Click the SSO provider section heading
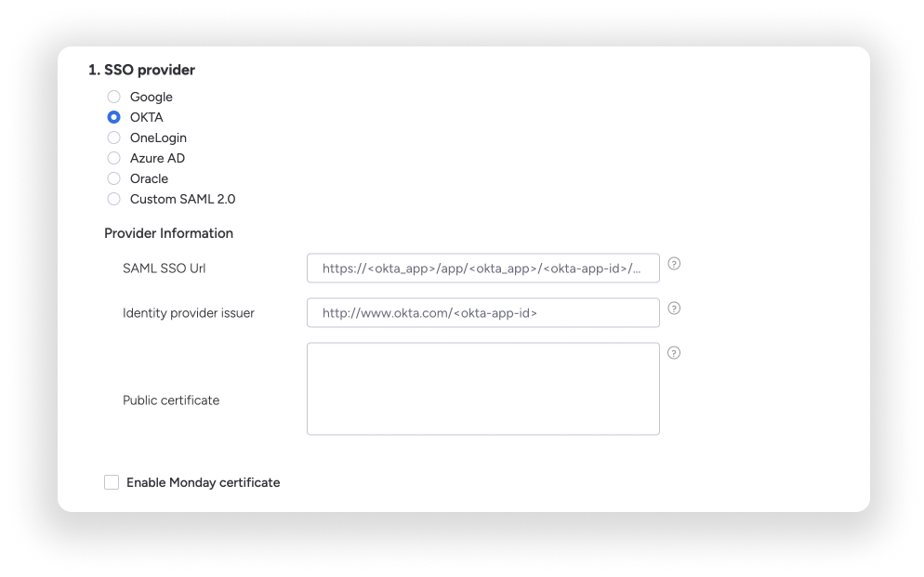The image size is (924, 577). 142,70
